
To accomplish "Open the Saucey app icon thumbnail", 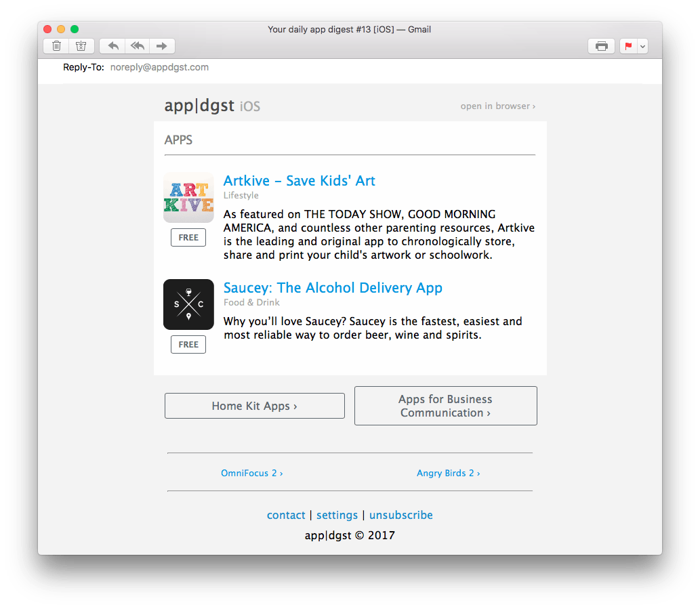I will pos(188,305).
